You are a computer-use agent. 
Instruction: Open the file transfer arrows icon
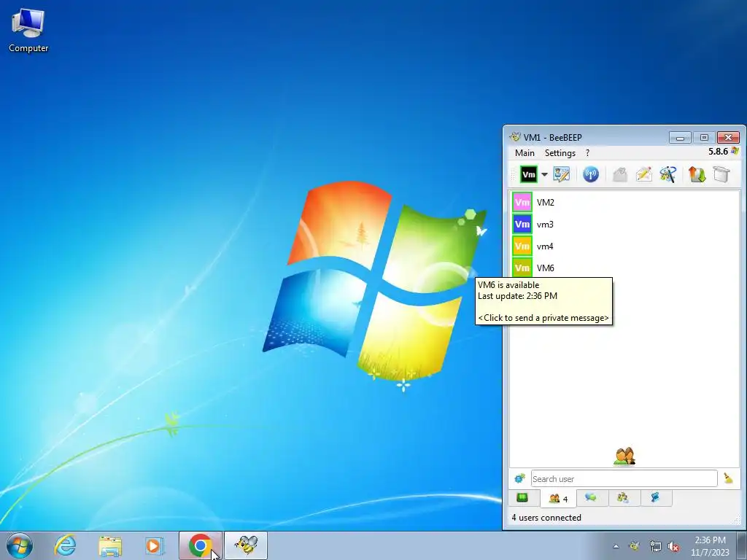pyautogui.click(x=697, y=174)
